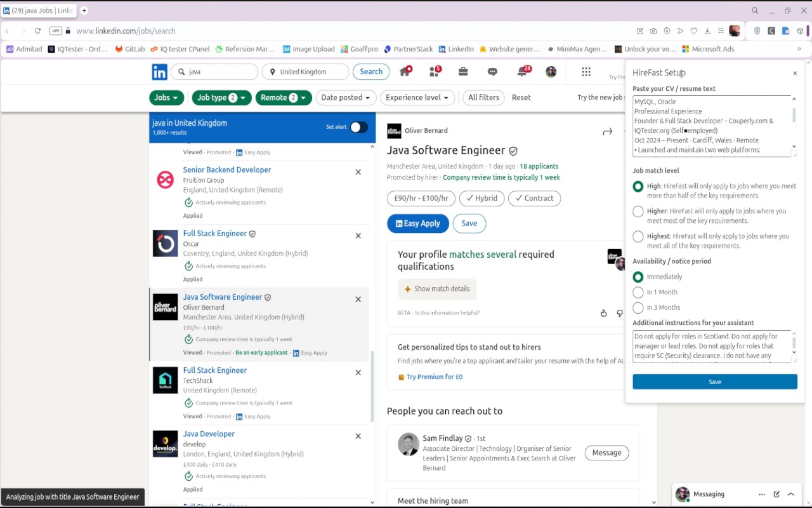
Task: Share the Java Software Engineer job
Action: click(607, 131)
